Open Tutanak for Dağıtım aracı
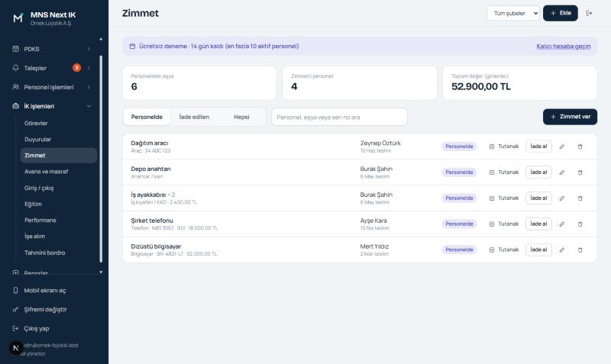The height and width of the screenshot is (364, 611). tap(504, 147)
